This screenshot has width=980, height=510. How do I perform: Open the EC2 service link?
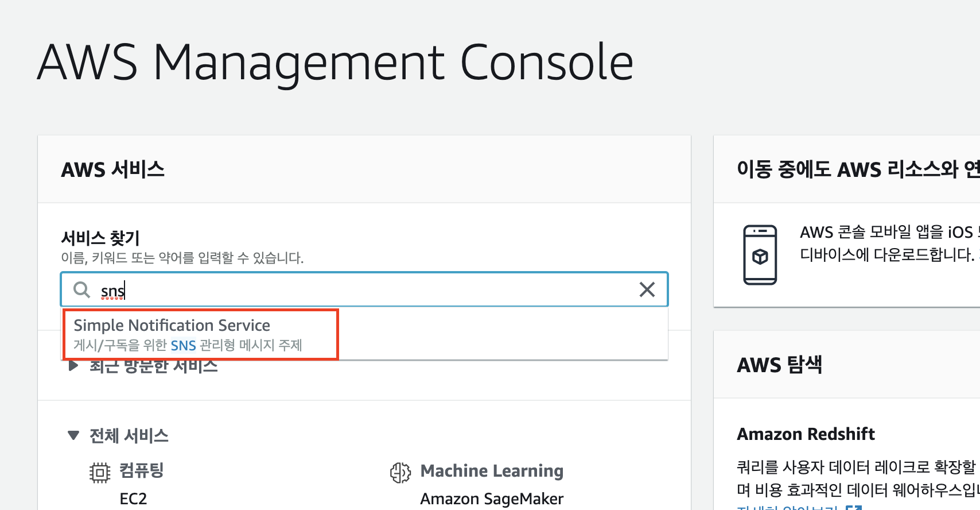(133, 499)
